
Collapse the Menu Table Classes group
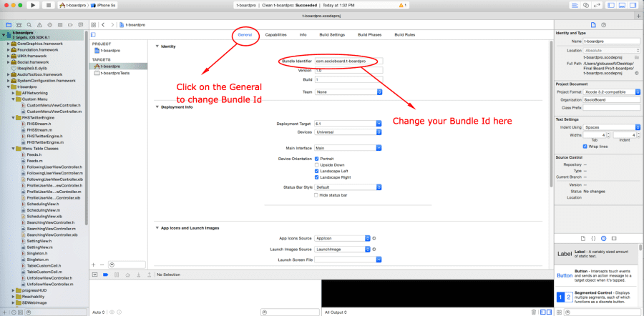(x=13, y=149)
